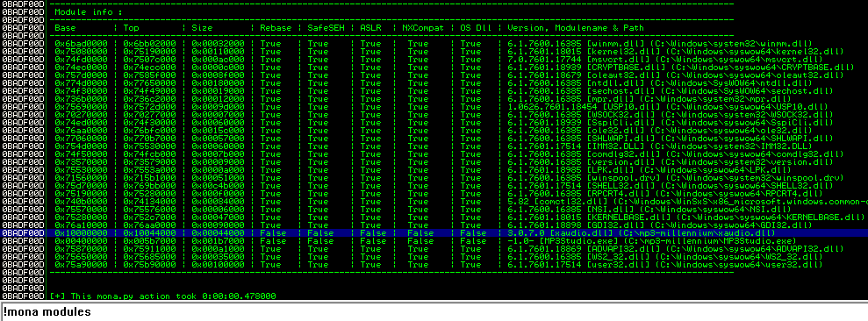The height and width of the screenshot is (321, 868).
Task: Select the KERNELBASE.dll module entry
Action: point(434,217)
